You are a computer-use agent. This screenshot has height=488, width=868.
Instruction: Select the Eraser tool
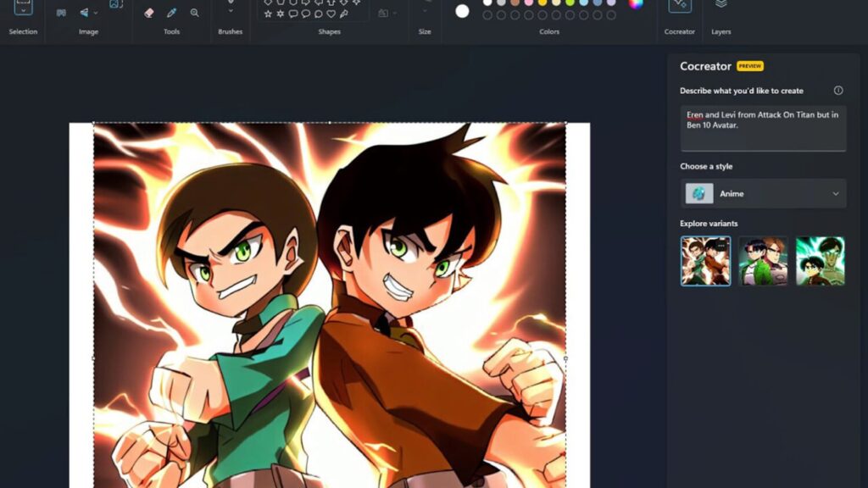pos(149,13)
